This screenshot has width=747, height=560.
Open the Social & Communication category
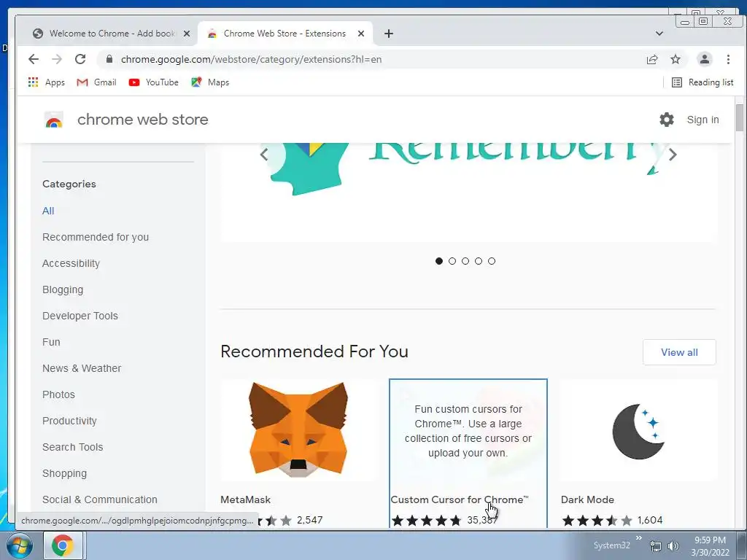click(99, 499)
